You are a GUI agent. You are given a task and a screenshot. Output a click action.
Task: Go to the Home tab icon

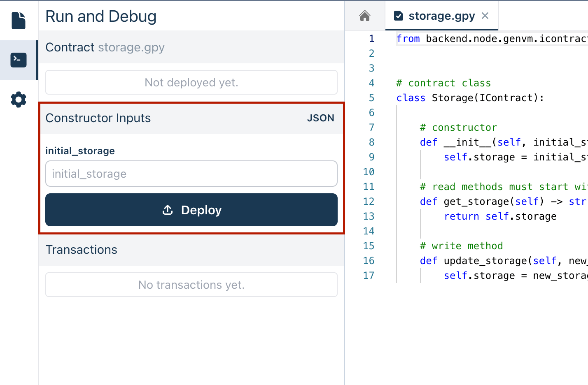[x=364, y=16]
